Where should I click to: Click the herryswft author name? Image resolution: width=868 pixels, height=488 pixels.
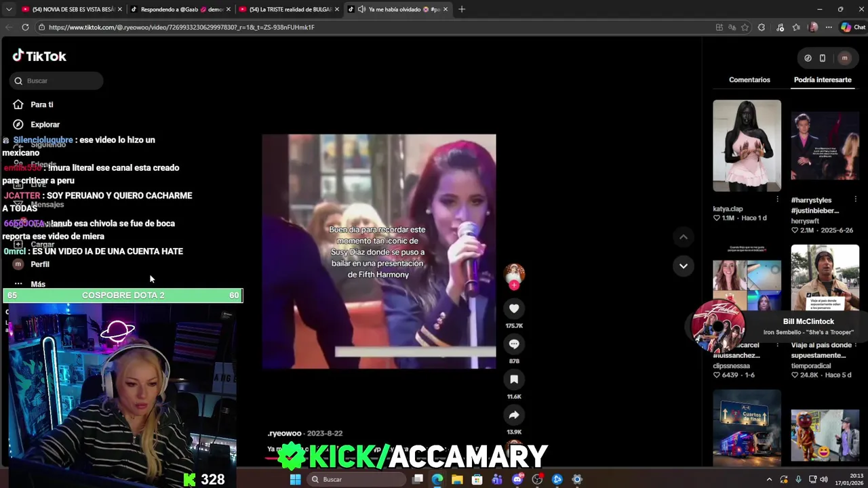(806, 221)
